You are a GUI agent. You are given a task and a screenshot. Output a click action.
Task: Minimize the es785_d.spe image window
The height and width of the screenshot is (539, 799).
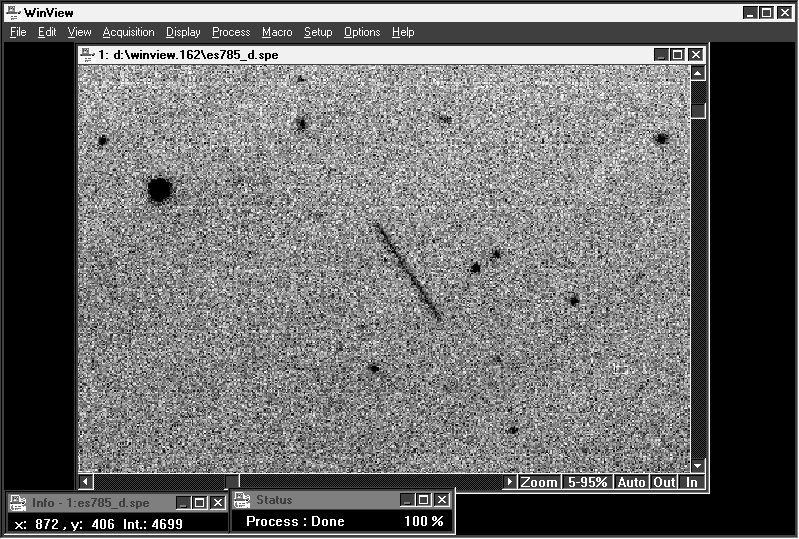[x=661, y=55]
